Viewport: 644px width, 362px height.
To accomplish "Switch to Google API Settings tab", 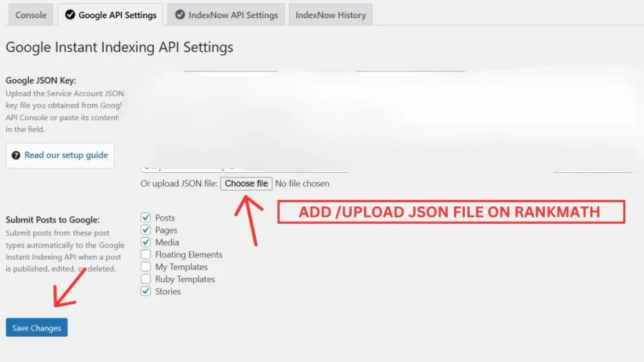I will [x=110, y=15].
